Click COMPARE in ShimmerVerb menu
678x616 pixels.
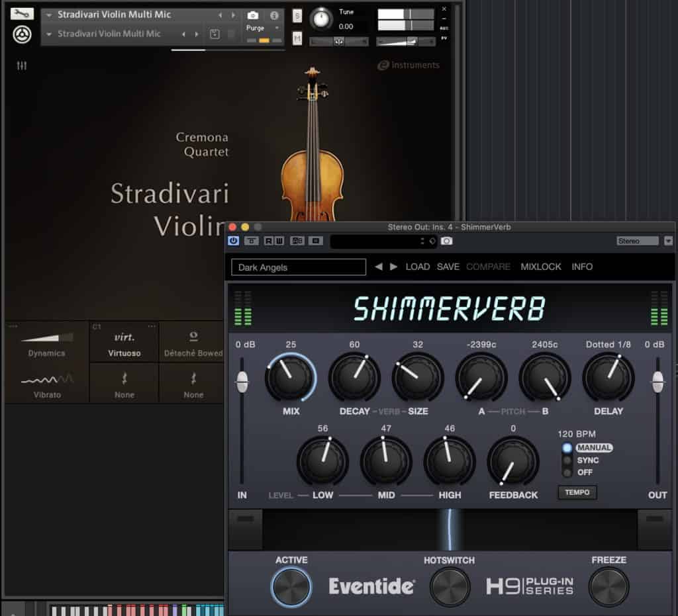coord(488,267)
